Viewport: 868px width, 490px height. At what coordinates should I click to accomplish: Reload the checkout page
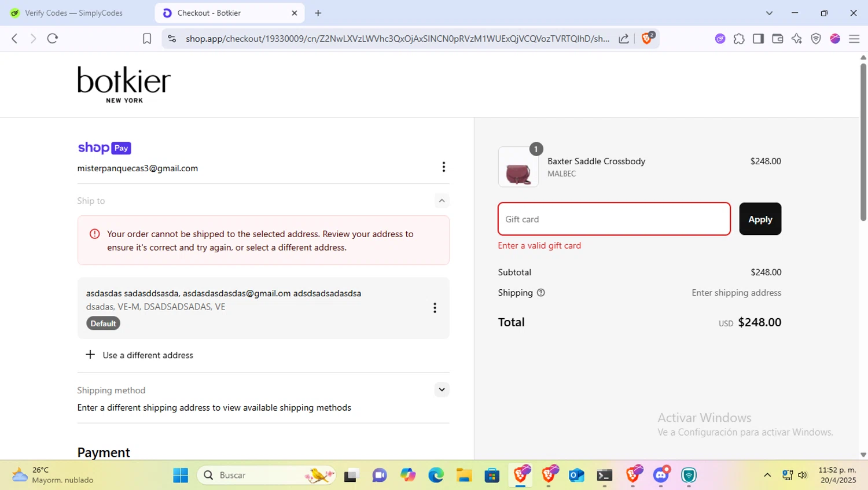coord(53,39)
